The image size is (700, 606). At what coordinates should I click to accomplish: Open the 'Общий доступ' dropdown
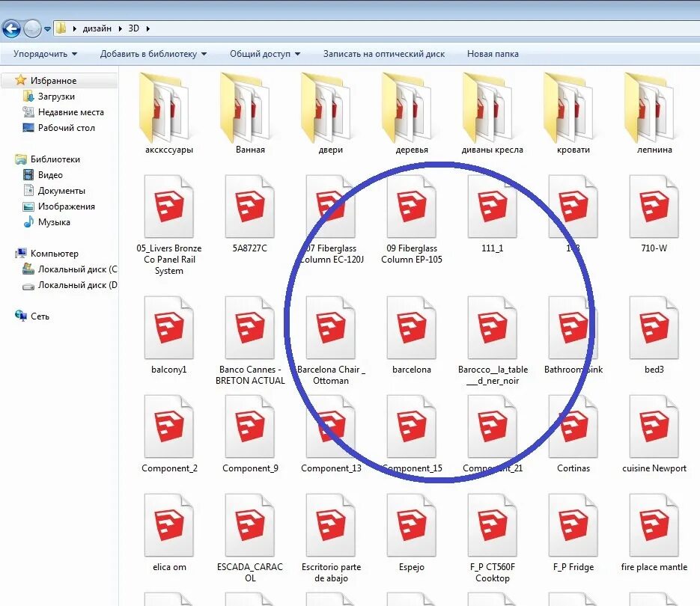pos(265,54)
